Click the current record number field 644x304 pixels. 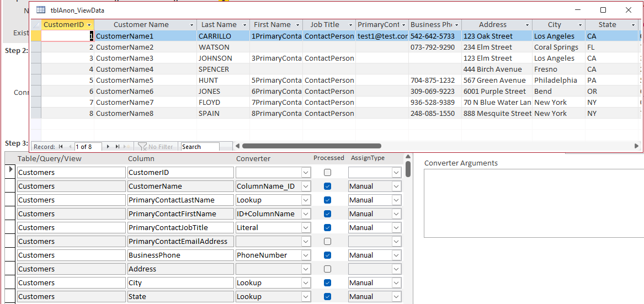tap(89, 147)
